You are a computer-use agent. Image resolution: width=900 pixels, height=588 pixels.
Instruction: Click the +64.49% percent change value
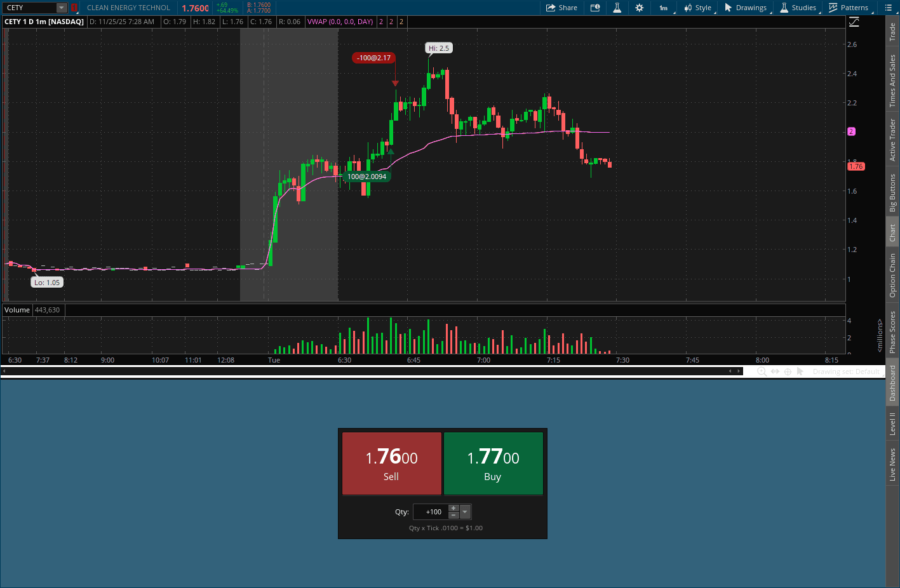pyautogui.click(x=227, y=11)
